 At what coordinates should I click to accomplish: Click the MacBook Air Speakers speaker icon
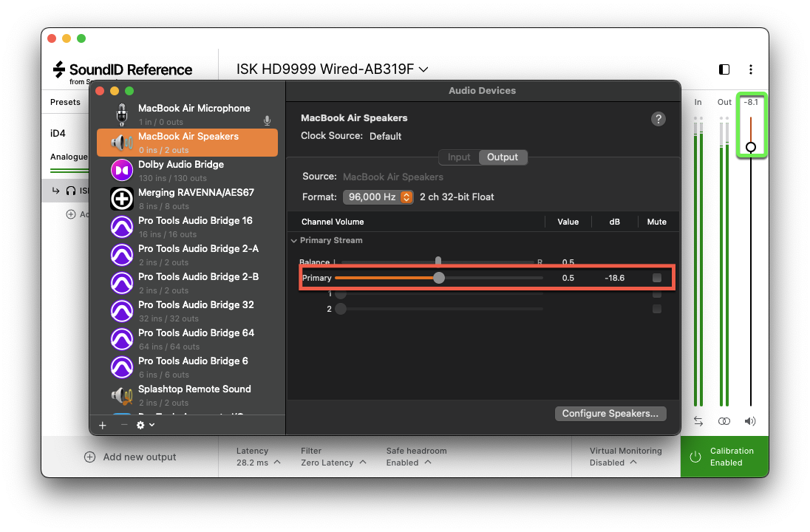point(122,143)
